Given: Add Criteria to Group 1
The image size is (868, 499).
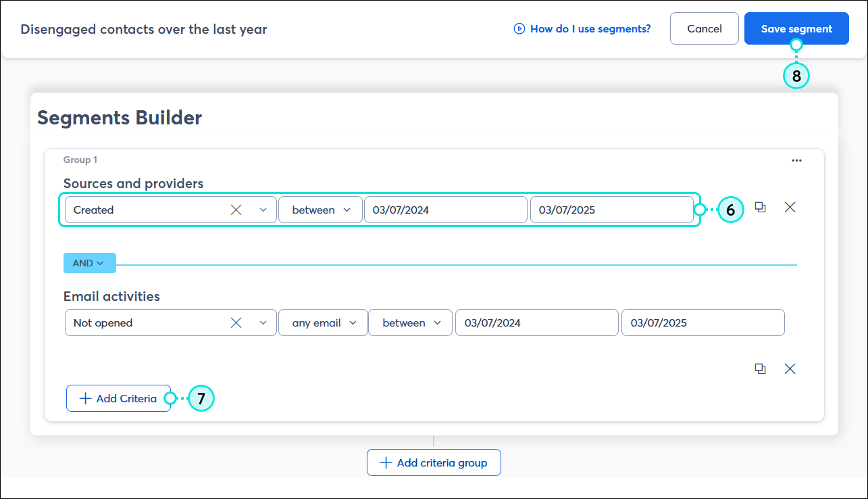Looking at the screenshot, I should [x=118, y=398].
